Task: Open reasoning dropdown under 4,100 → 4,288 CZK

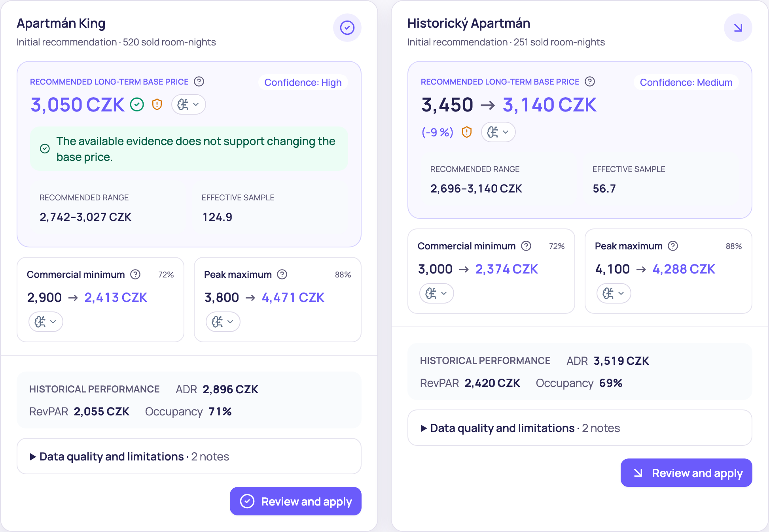Action: [x=614, y=293]
